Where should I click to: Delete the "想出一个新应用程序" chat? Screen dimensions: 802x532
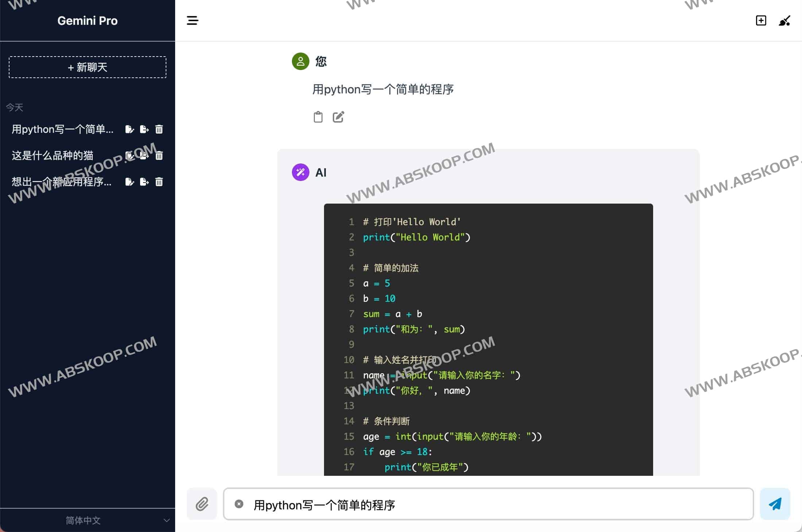tap(159, 182)
